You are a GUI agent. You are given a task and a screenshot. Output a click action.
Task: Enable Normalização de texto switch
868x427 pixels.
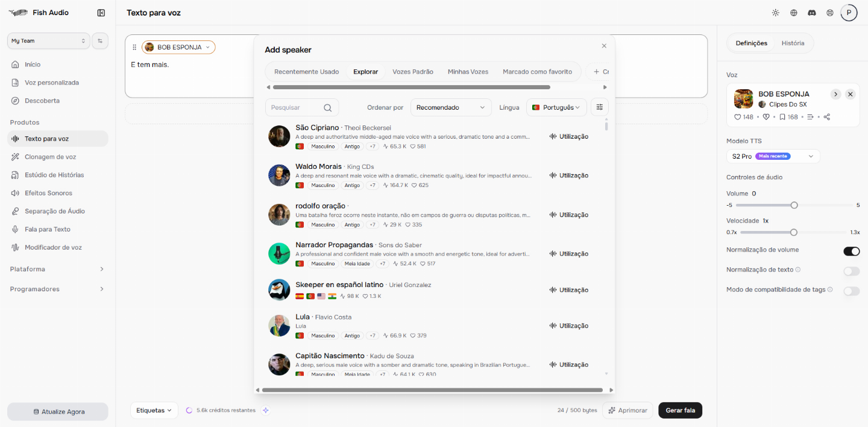[851, 271]
